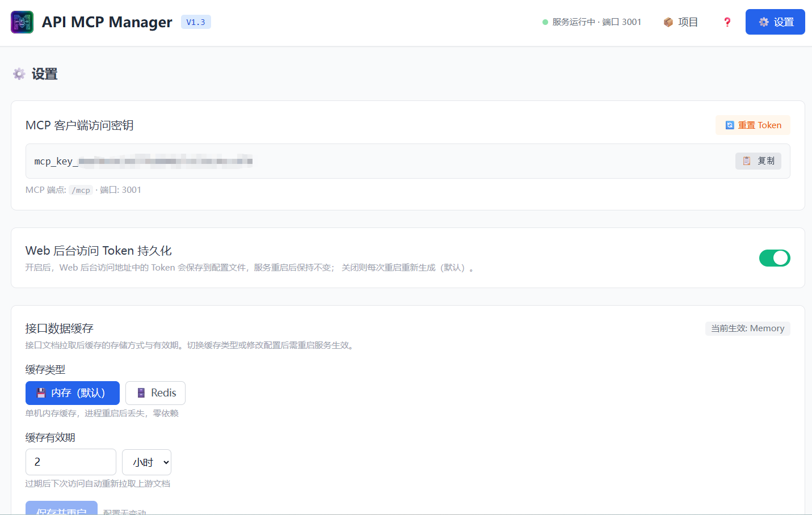Viewport: 812px width, 515px height.
Task: Click the 保存并重启 save button
Action: (61, 508)
